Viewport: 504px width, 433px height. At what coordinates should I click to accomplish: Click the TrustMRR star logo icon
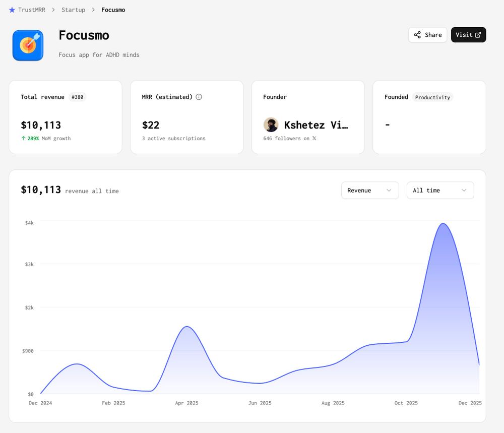coord(12,10)
